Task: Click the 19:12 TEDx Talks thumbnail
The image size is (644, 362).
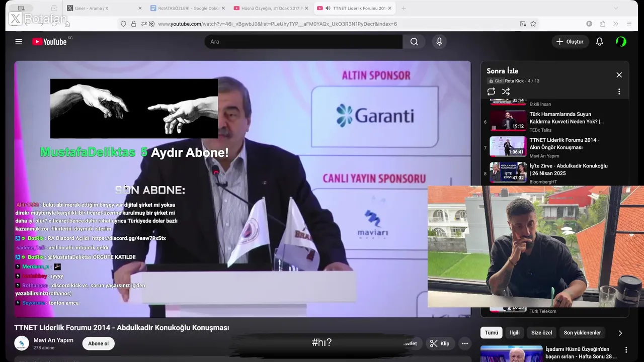Action: coord(508,121)
